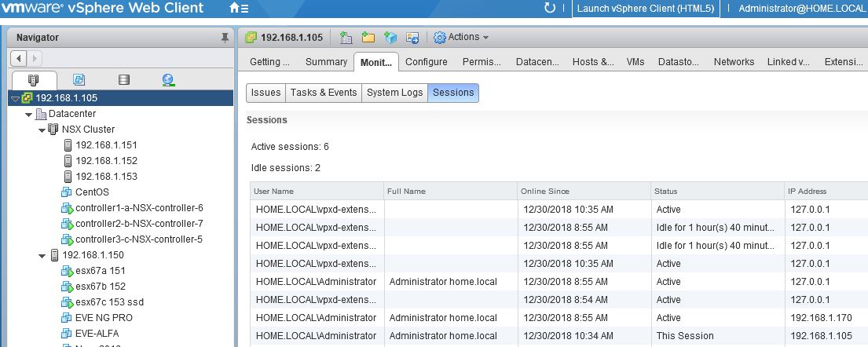Select esx67b 152 VM in tree
This screenshot has width=868, height=347.
click(x=101, y=287)
